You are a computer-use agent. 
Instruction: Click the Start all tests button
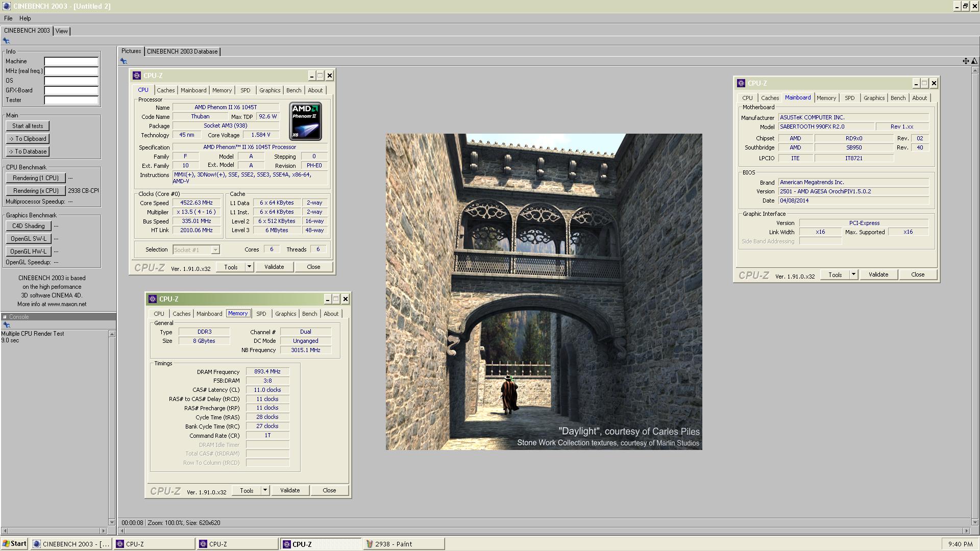click(x=28, y=126)
